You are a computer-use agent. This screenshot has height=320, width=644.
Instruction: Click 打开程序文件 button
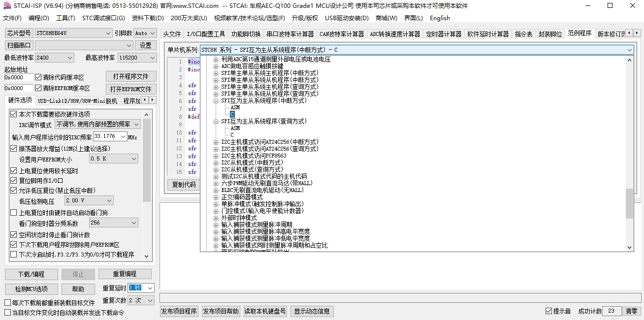point(131,77)
